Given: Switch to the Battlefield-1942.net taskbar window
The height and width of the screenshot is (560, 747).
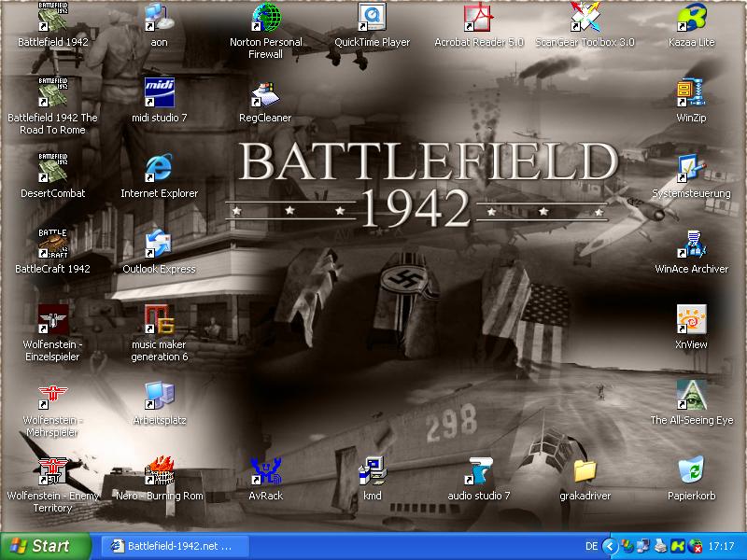Looking at the screenshot, I should click(175, 546).
